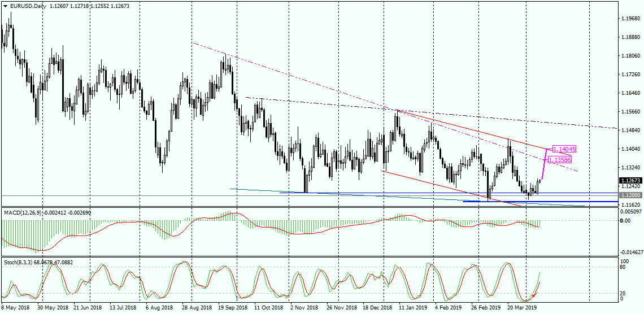Click the 1.12000 level label on the price axis

[x=630, y=196]
